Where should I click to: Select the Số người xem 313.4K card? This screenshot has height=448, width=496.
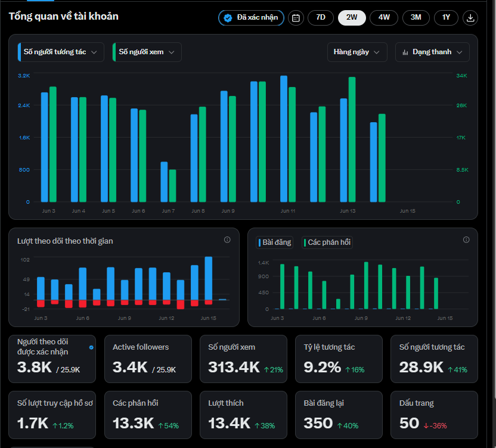coord(244,359)
